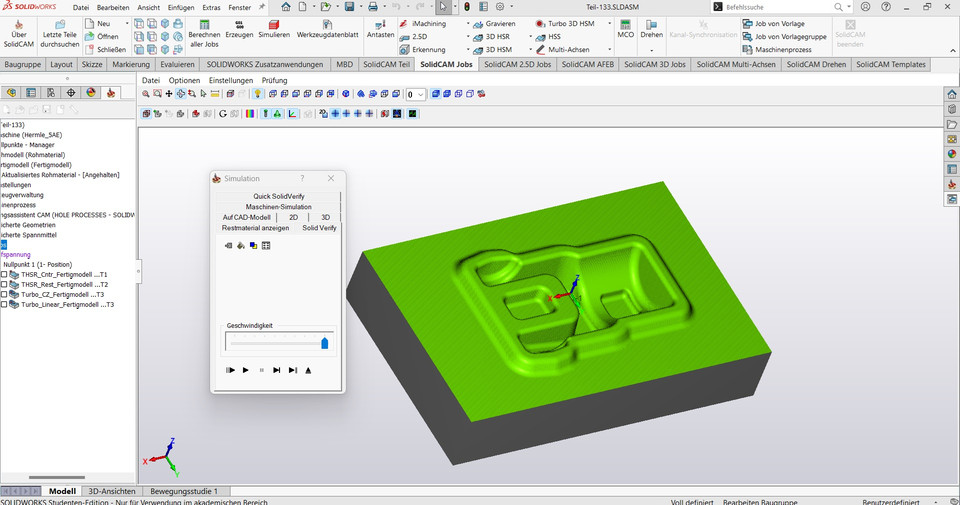Open the Einfügen menu
The image size is (960, 505).
pos(181,7)
